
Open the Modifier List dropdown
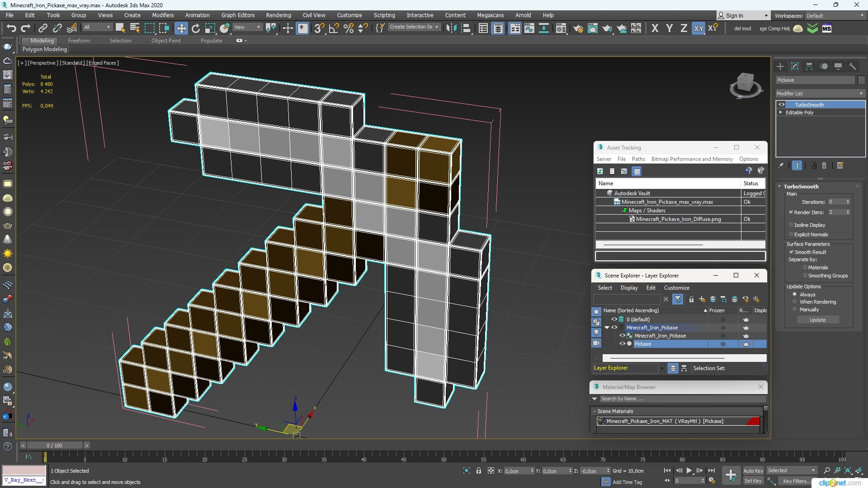pyautogui.click(x=819, y=94)
